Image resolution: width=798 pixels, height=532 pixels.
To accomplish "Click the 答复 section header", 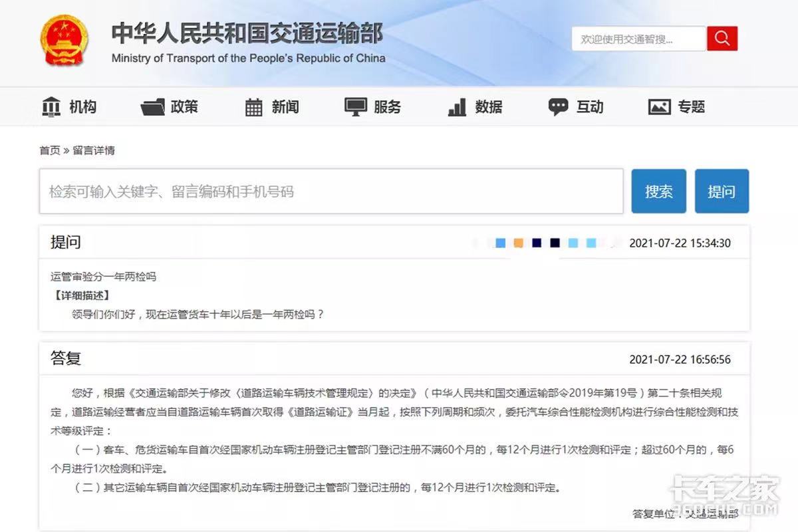I will (66, 359).
